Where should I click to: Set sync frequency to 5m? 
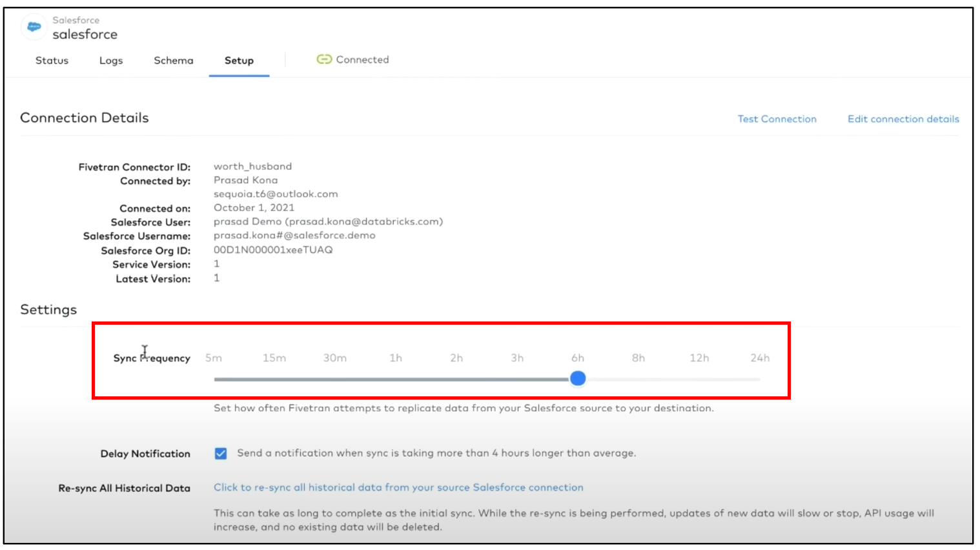coord(214,358)
